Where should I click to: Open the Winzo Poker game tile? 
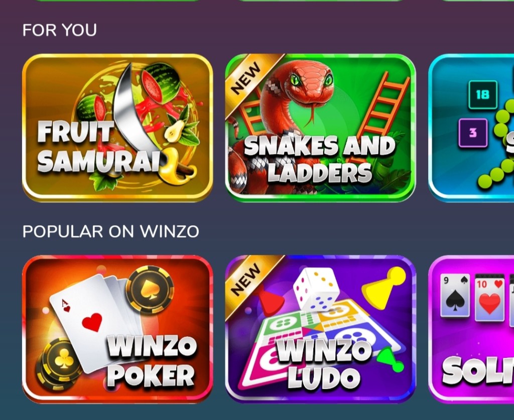click(117, 329)
